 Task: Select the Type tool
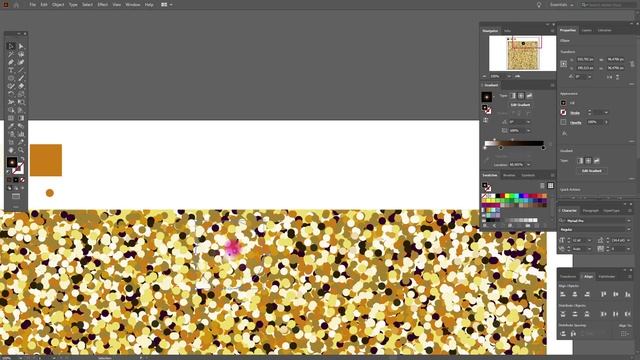point(11,70)
